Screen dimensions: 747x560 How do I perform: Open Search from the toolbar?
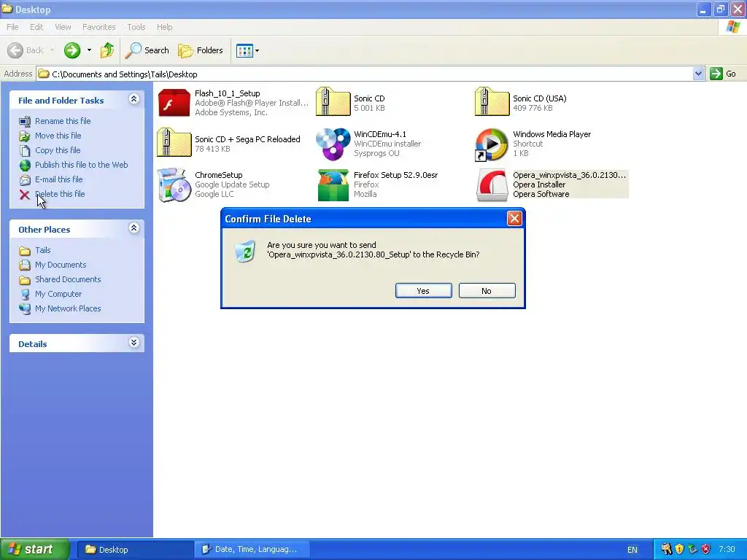[147, 50]
